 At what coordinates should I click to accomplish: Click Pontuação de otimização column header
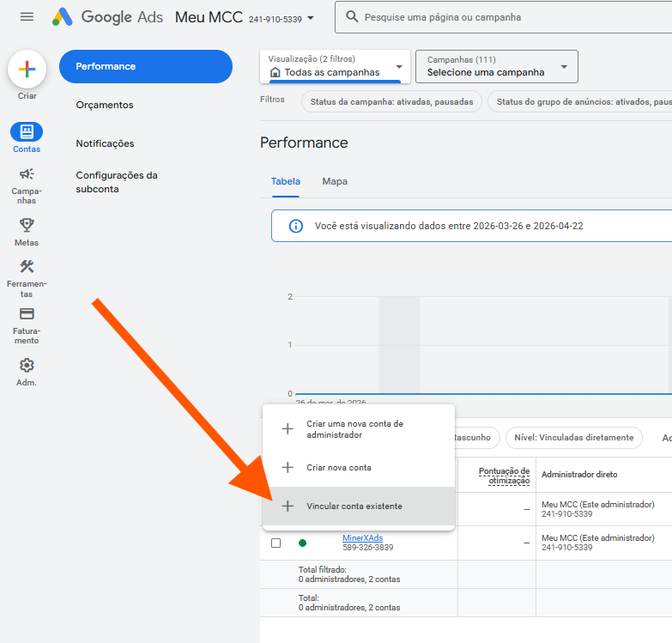point(504,476)
